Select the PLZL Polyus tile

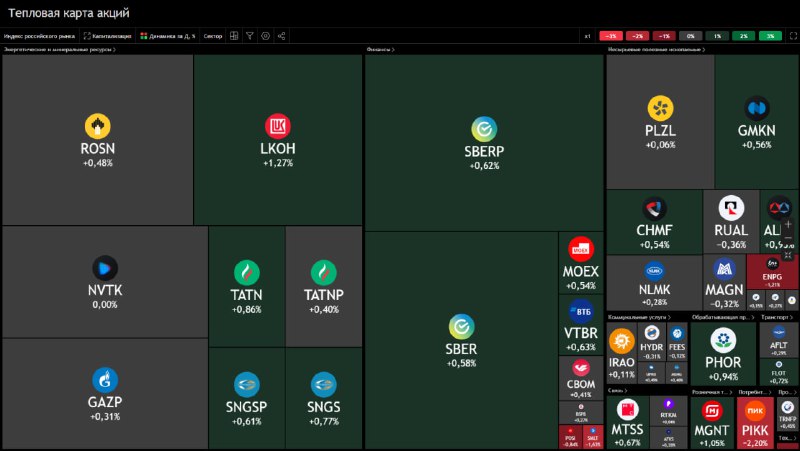(x=660, y=122)
